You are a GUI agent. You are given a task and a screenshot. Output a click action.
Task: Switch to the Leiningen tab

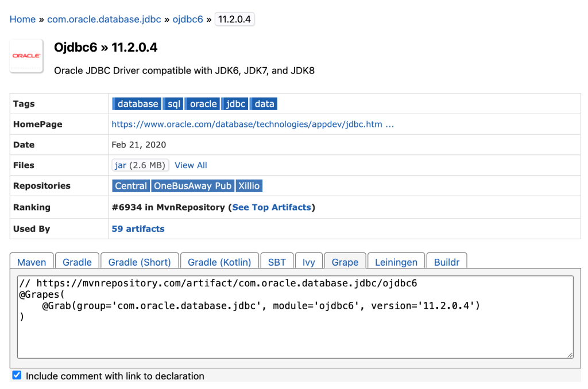click(396, 261)
